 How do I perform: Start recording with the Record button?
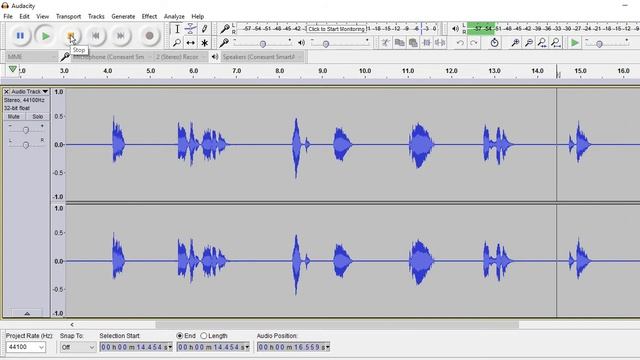coord(149,36)
